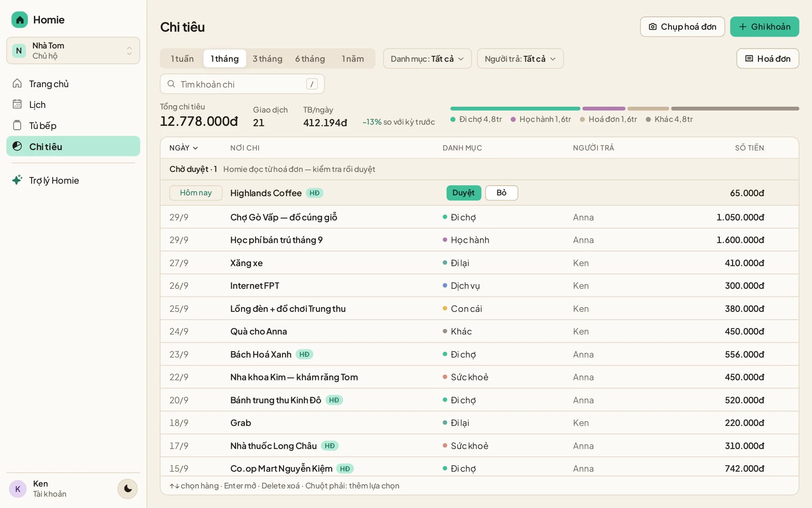Switch to the 1 năm period

[353, 59]
